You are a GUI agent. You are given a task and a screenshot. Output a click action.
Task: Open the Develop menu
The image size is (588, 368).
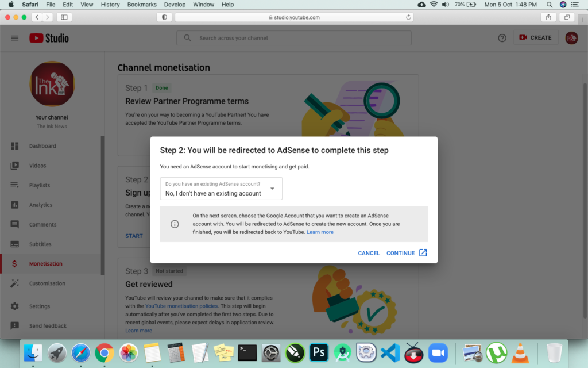click(175, 5)
